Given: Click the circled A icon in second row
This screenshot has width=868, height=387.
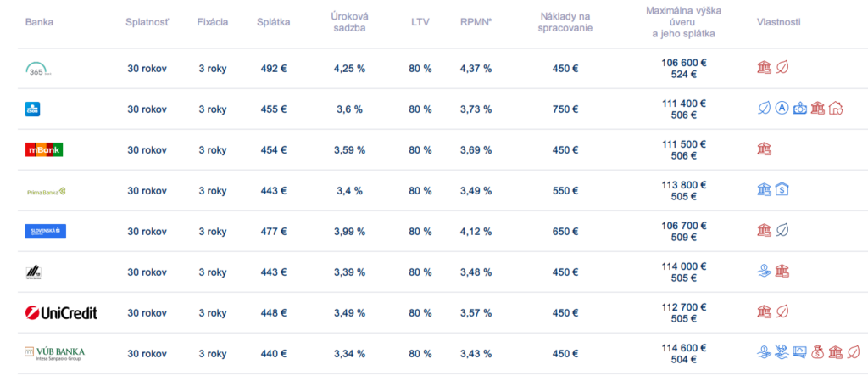Looking at the screenshot, I should pos(782,109).
